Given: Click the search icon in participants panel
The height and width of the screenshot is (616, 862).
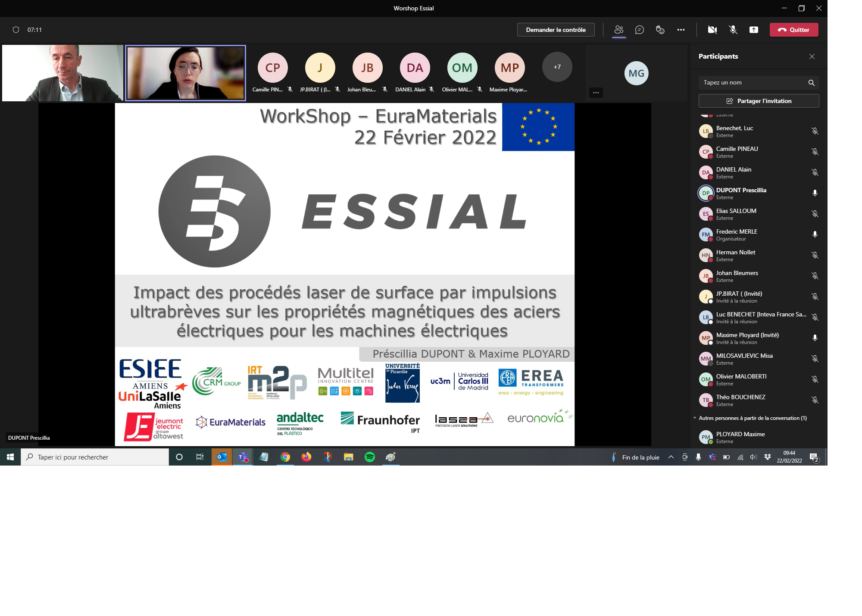Looking at the screenshot, I should (x=812, y=83).
